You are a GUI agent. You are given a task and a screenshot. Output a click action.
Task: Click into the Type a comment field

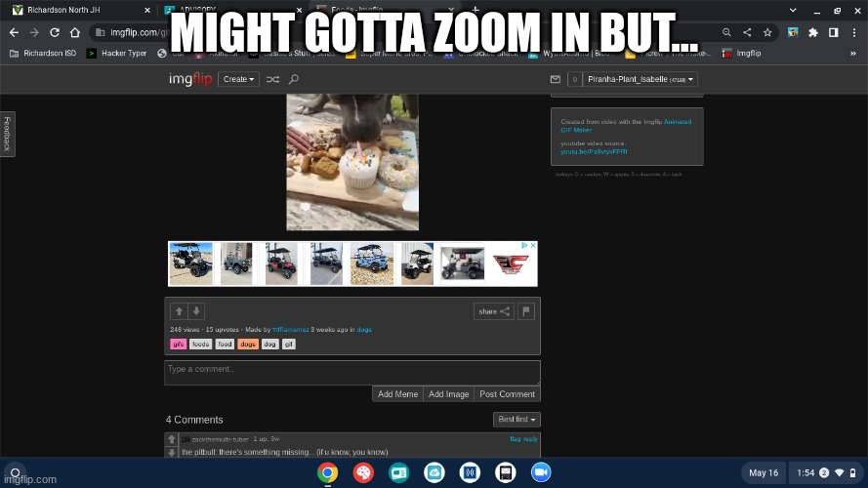click(x=351, y=372)
